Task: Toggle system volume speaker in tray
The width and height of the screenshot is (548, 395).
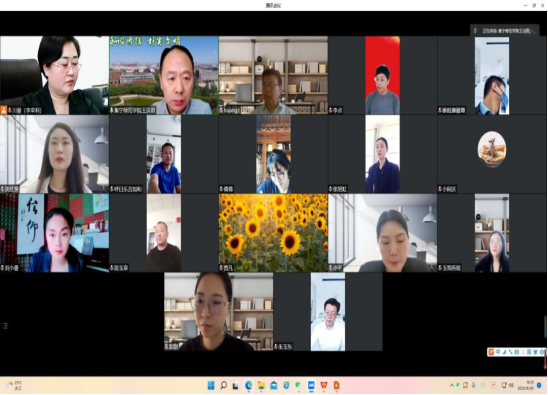Action: pyautogui.click(x=511, y=385)
